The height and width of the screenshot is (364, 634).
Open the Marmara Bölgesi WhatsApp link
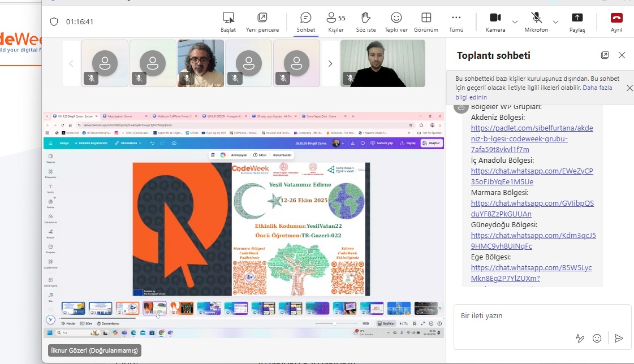click(532, 209)
